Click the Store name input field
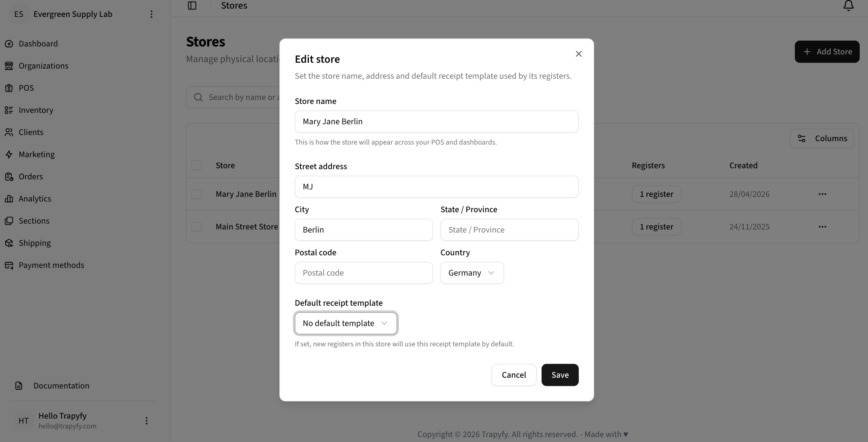Image resolution: width=868 pixels, height=442 pixels. 436,121
